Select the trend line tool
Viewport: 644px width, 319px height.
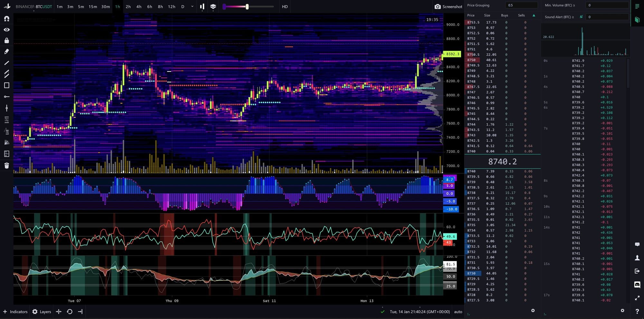tap(6, 63)
